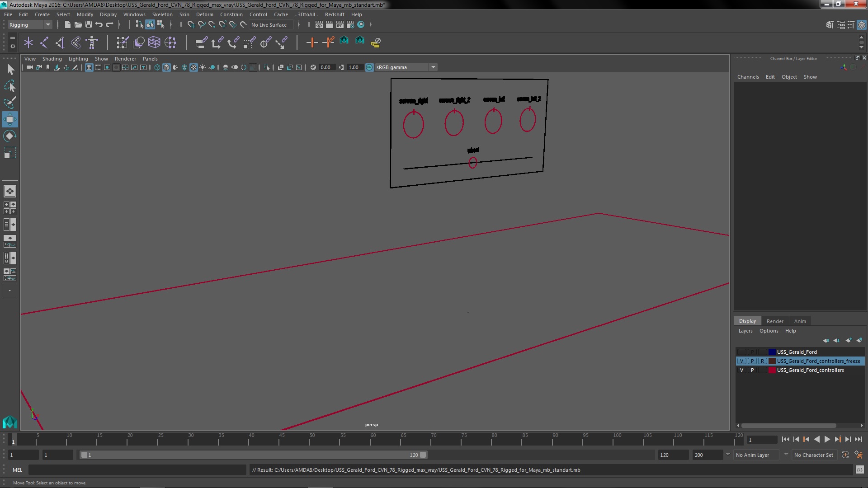868x488 pixels.
Task: Select the Anim tab in layer panel
Action: (800, 320)
